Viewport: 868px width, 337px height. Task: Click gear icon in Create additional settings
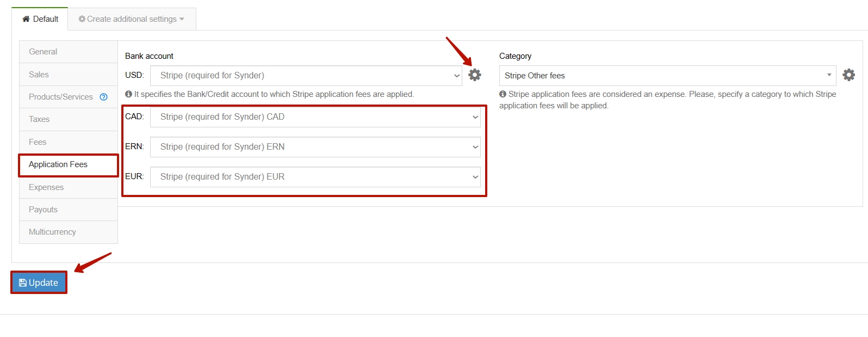point(82,19)
